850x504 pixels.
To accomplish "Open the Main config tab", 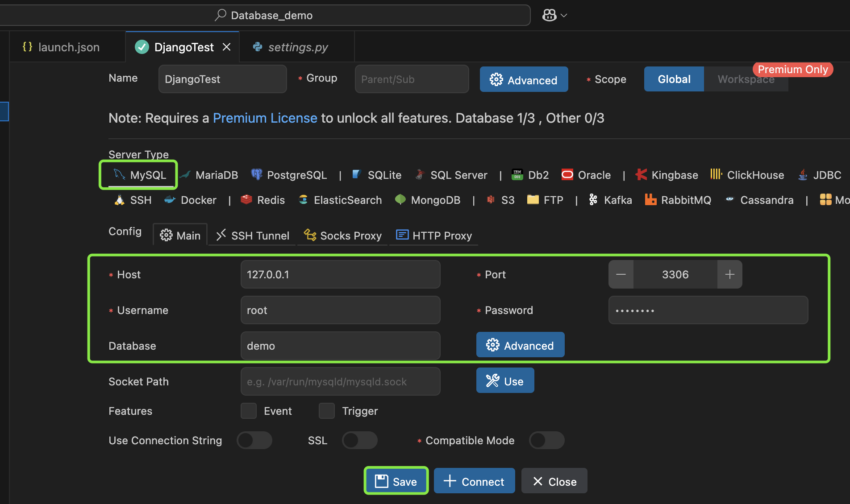I will click(180, 235).
